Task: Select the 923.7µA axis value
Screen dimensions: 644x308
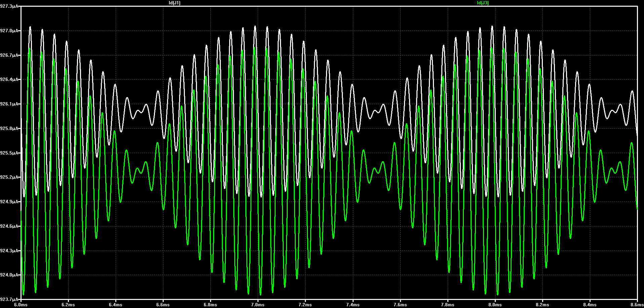Action: tap(9, 300)
